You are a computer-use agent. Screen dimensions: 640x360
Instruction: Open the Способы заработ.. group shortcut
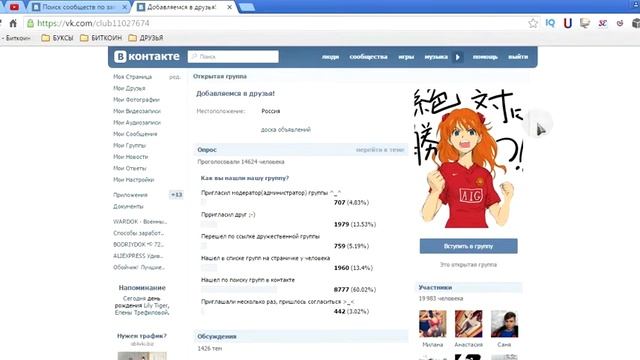coord(138,233)
